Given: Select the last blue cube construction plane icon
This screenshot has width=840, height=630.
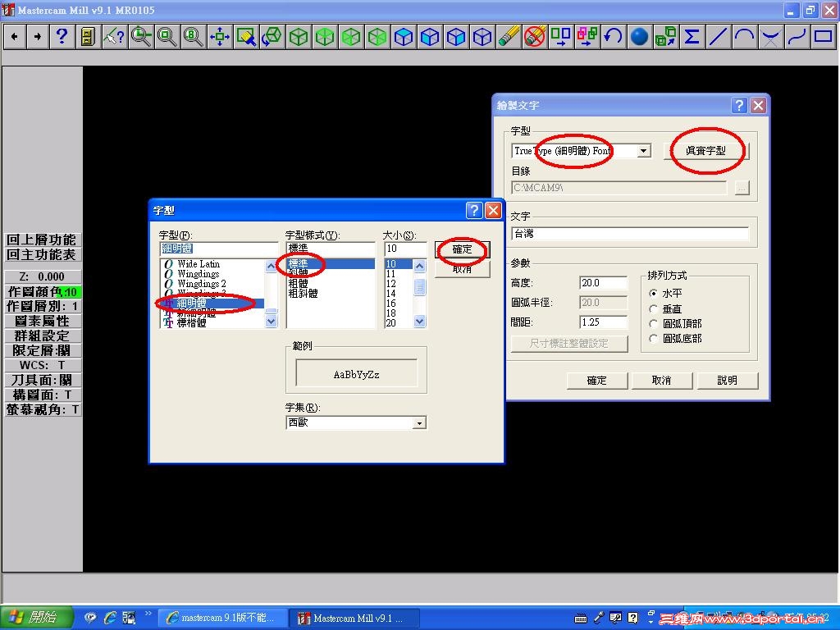Looking at the screenshot, I should coord(482,37).
